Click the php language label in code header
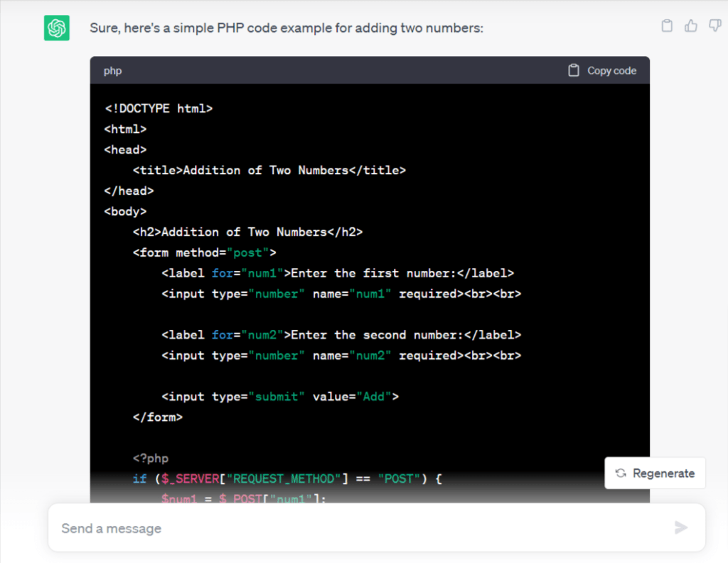Image resolution: width=728 pixels, height=563 pixels. [112, 71]
